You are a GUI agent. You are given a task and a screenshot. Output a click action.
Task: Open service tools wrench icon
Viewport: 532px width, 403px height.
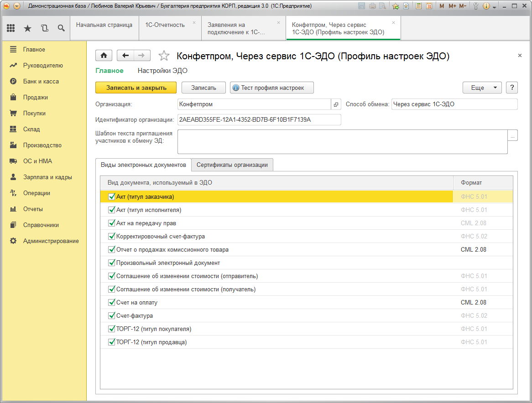[x=476, y=6]
